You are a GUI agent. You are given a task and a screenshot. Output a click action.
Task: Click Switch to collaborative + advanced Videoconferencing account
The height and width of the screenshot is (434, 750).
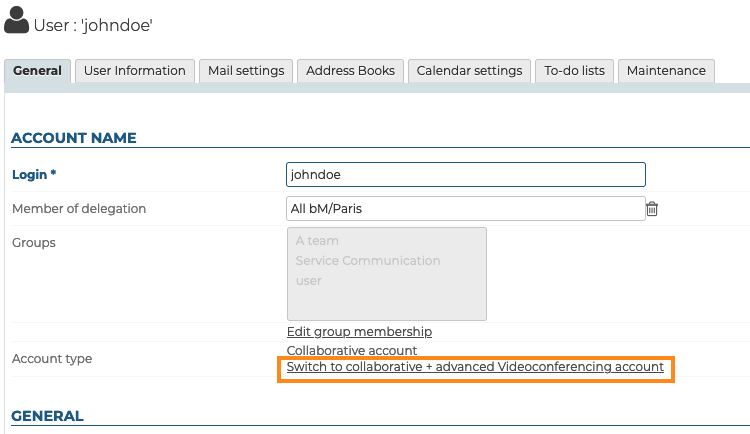[x=475, y=367]
